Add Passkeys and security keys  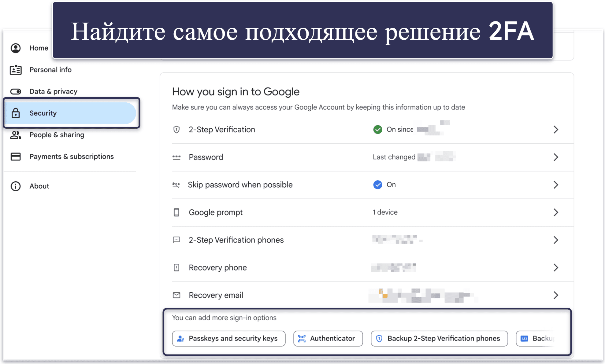click(x=228, y=339)
